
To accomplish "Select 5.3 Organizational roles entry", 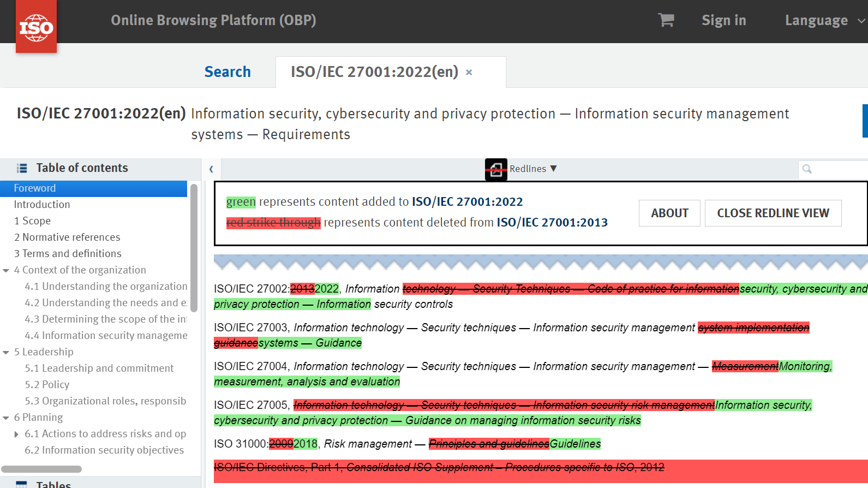I will (105, 401).
